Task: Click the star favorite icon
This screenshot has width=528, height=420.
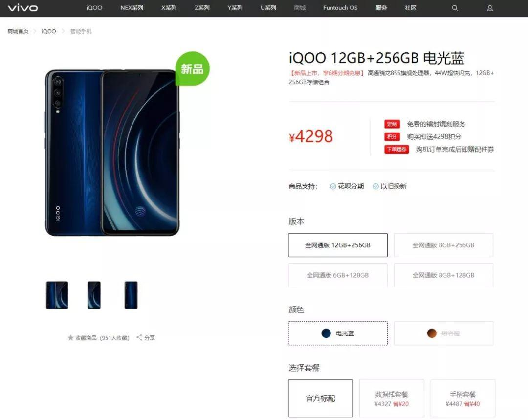Action: coord(70,337)
